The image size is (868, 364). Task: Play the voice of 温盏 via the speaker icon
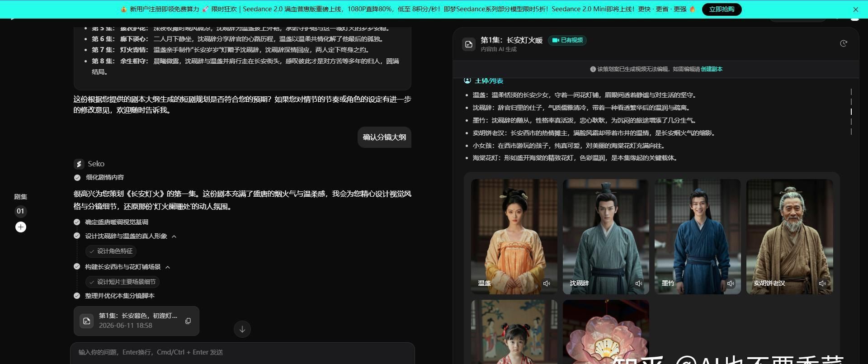547,284
